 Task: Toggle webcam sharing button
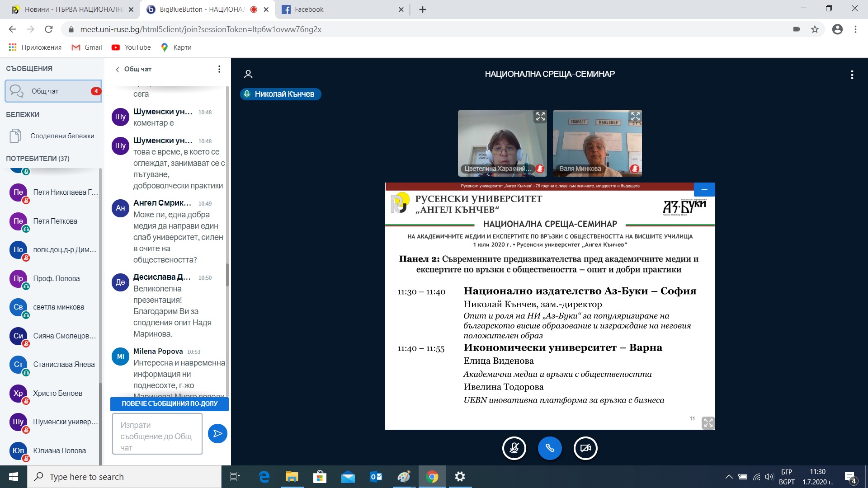(x=585, y=448)
